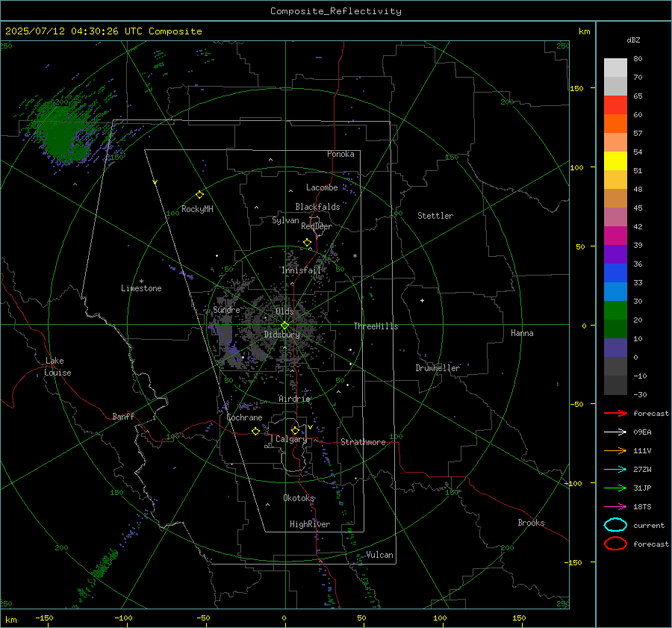
Task: Click the red forecast arrow in legend
Action: (x=615, y=413)
